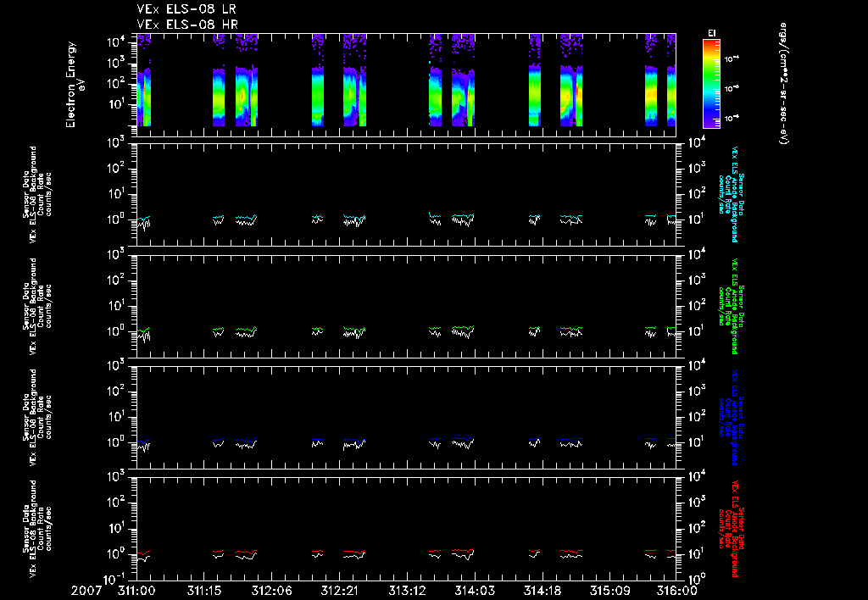Click the 'VEx ELS-08 LR' title line

[186, 9]
